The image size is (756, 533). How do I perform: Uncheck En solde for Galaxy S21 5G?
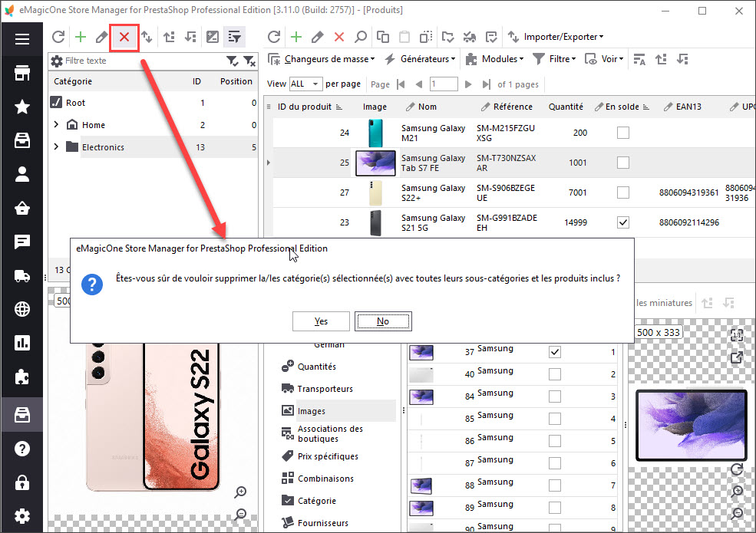click(x=623, y=222)
